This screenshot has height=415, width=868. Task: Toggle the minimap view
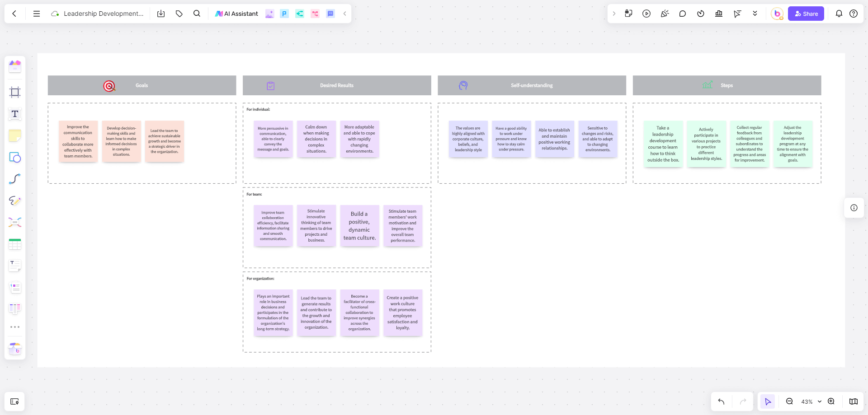pyautogui.click(x=854, y=401)
